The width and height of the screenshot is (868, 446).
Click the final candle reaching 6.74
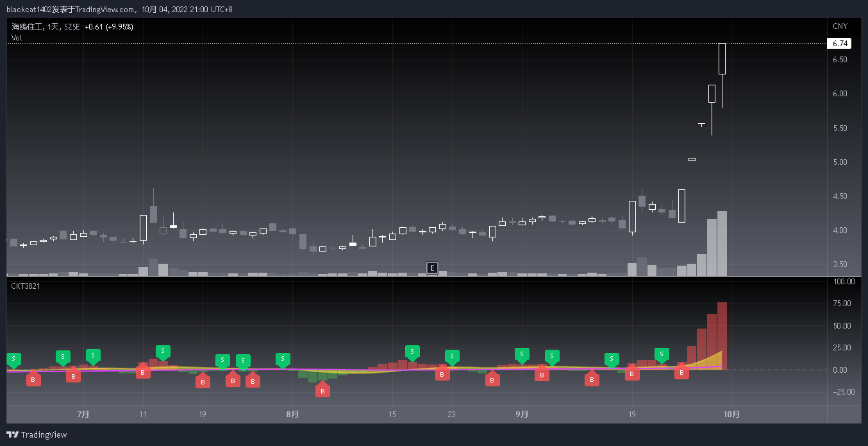pos(722,59)
